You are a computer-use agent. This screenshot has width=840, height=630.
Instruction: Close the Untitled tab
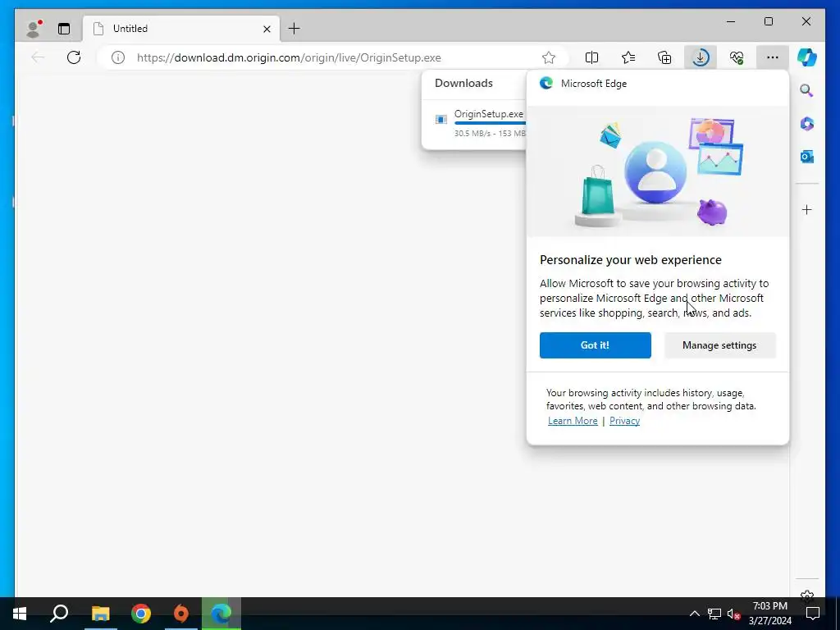(x=267, y=29)
